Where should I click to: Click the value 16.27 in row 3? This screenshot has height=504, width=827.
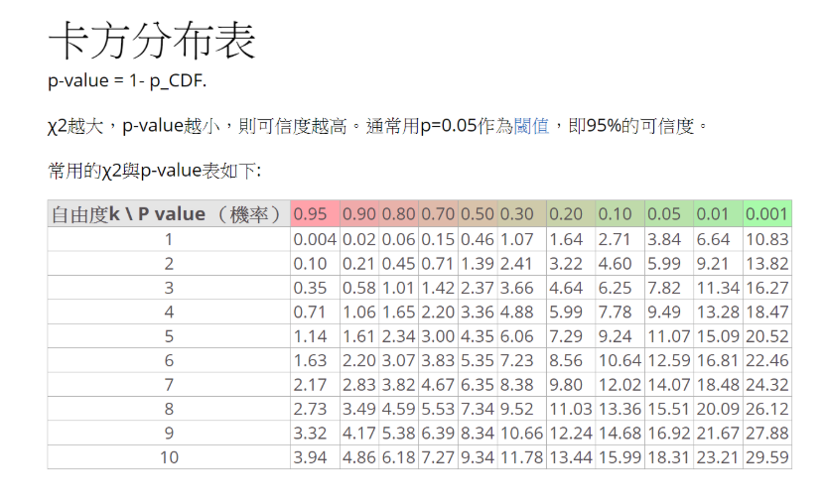(x=766, y=288)
